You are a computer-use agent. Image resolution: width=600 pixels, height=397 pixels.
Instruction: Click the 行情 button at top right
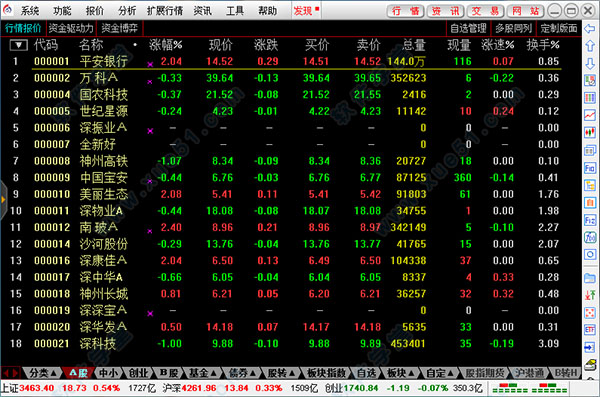(x=406, y=11)
